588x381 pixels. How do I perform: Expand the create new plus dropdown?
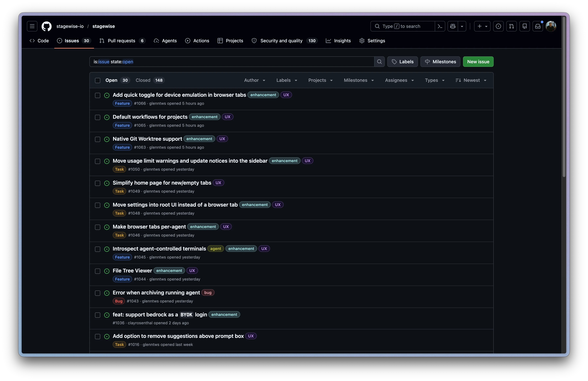pos(482,26)
